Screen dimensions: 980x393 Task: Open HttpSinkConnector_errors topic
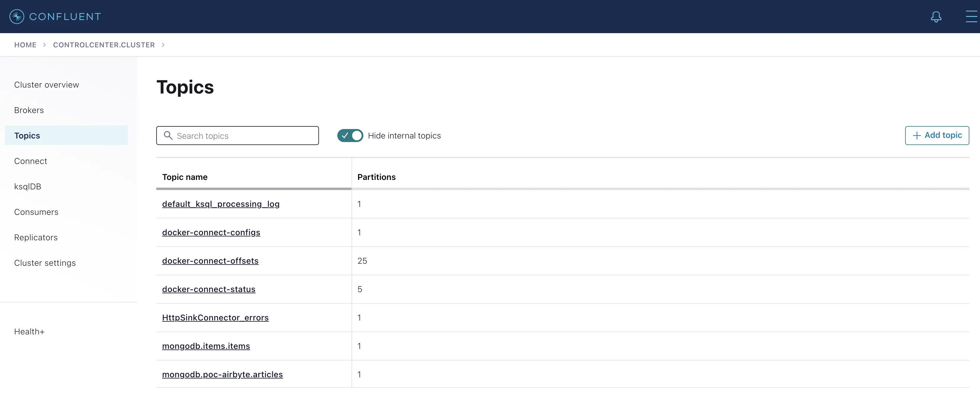click(215, 318)
